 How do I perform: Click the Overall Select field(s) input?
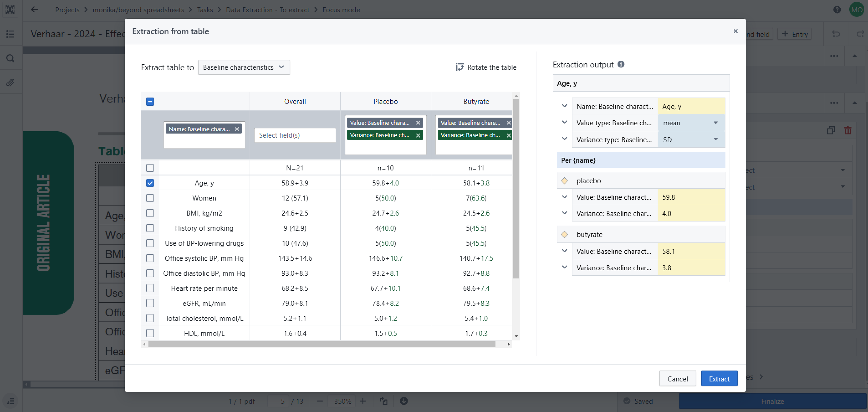(295, 135)
